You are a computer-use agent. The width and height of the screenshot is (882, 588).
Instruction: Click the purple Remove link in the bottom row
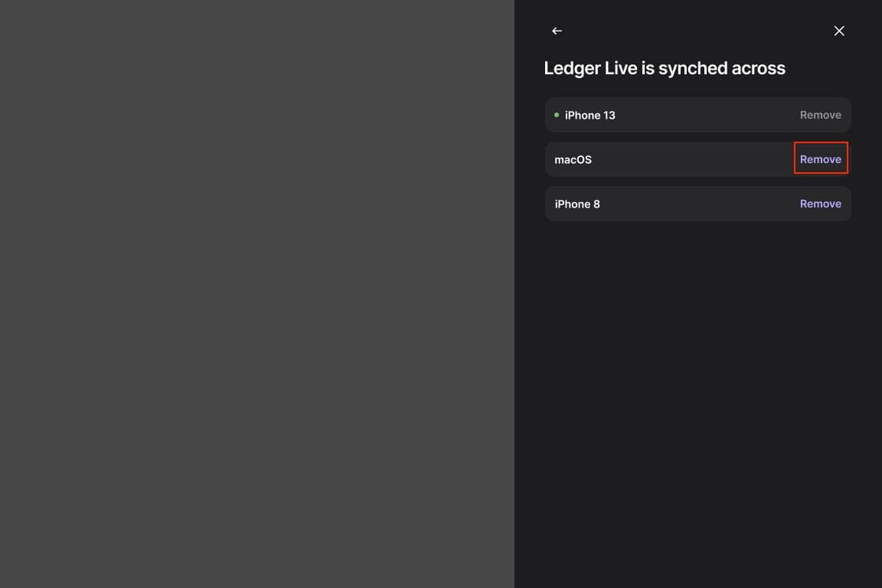(x=820, y=204)
